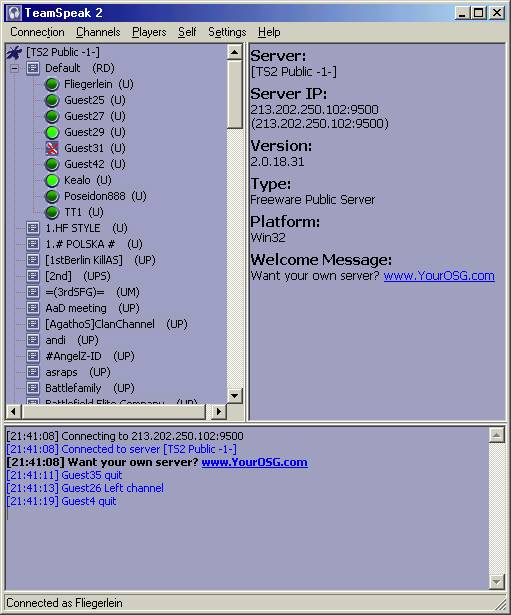
Task: Click the #AngelZ-ID channel icon
Action: (x=33, y=356)
